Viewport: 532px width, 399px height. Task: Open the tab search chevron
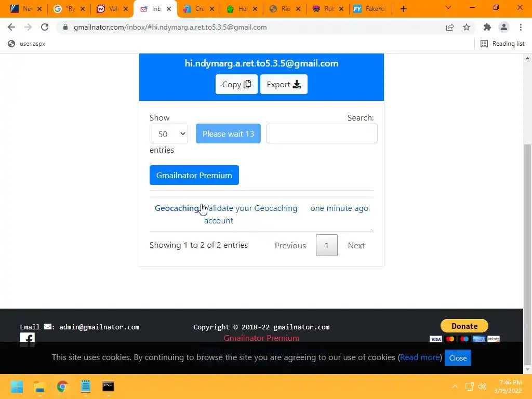(448, 7)
